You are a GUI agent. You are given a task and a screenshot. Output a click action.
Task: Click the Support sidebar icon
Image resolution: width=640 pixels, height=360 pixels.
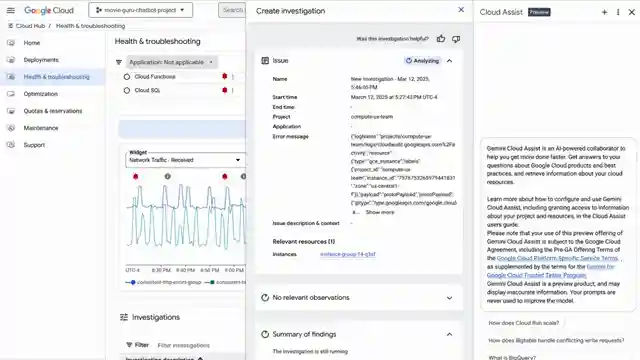pos(11,145)
